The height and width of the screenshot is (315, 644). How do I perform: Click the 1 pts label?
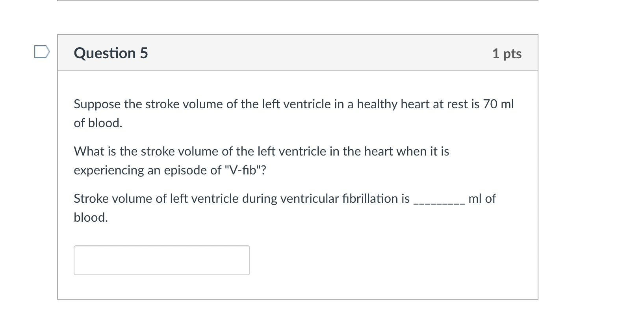tap(507, 54)
